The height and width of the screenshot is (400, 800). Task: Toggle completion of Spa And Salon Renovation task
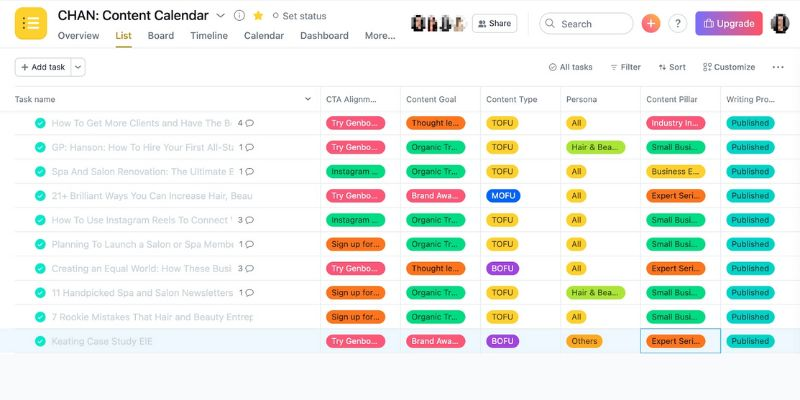click(x=40, y=172)
